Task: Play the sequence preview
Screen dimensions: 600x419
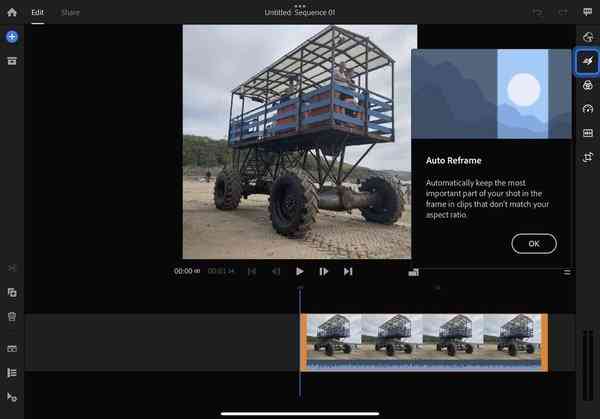Action: coord(299,271)
